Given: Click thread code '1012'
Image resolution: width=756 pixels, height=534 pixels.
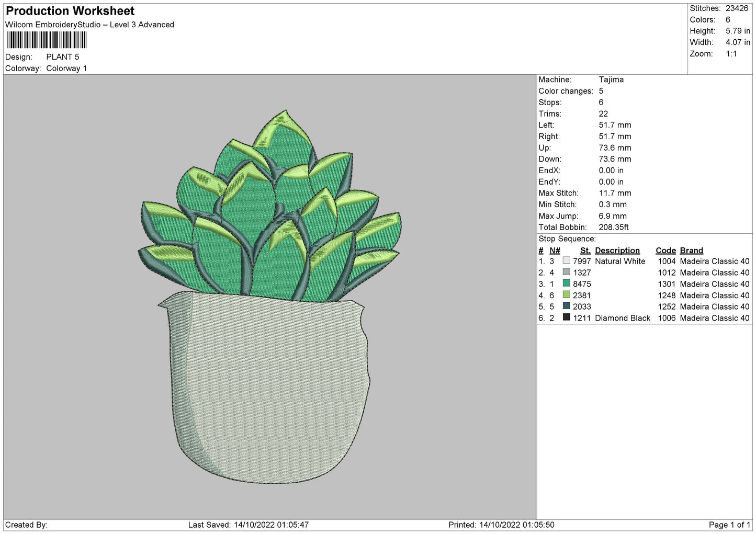Looking at the screenshot, I should tap(667, 273).
